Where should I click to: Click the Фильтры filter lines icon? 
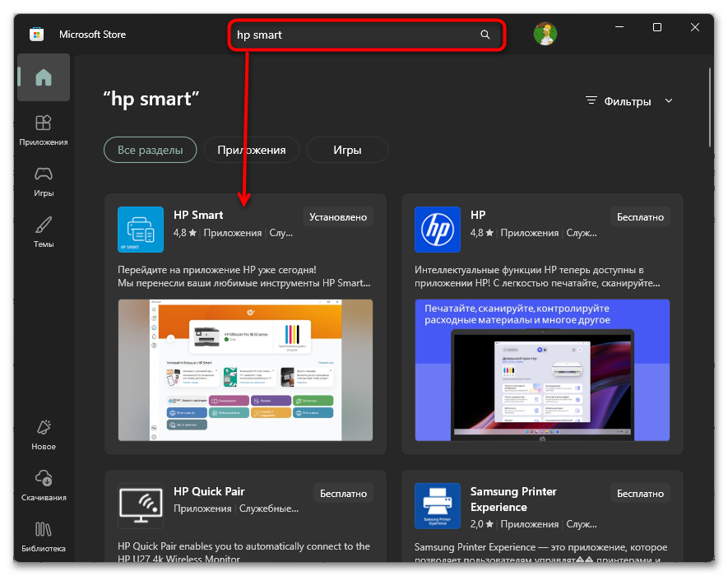[591, 100]
